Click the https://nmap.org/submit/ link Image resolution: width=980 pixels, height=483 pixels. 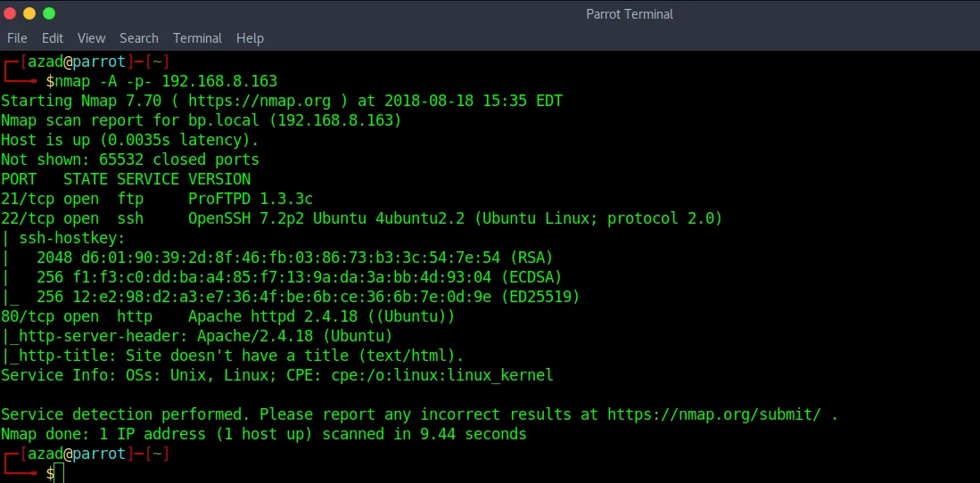pyautogui.click(x=713, y=414)
